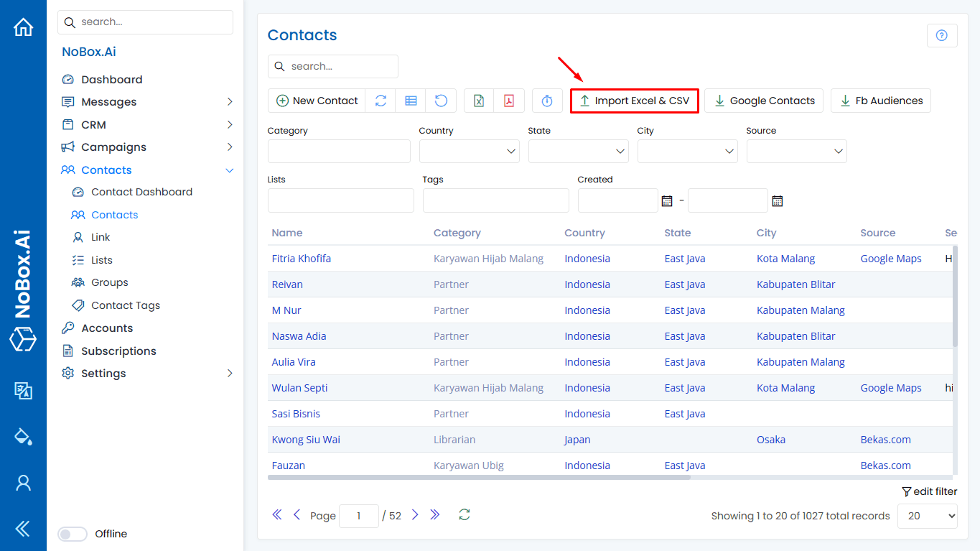Click the home icon in the sidebar
The image size is (980, 551).
[x=23, y=27]
